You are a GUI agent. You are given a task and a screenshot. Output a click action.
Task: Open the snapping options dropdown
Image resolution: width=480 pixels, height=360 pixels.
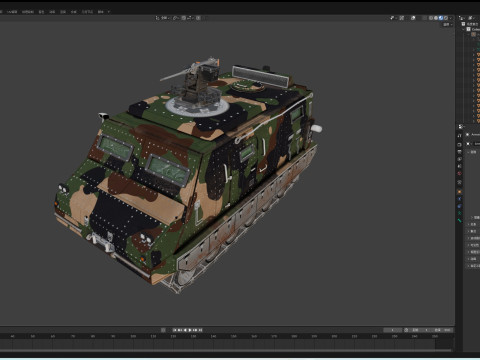tap(190, 18)
